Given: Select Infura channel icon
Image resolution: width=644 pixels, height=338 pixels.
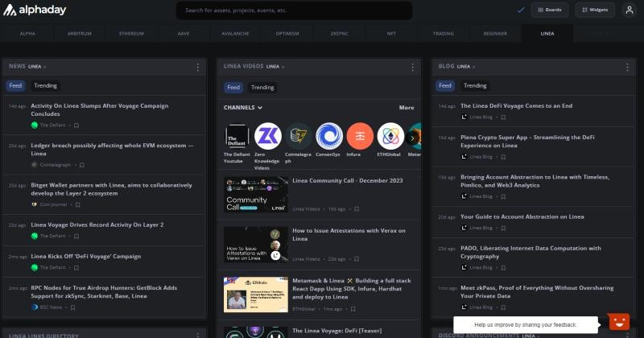Looking at the screenshot, I should click(x=360, y=136).
